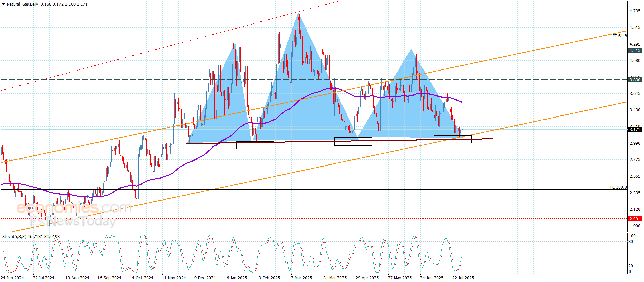Image resolution: width=644 pixels, height=282 pixels.
Task: Select the FE 100.0 level label
Action: click(618, 187)
